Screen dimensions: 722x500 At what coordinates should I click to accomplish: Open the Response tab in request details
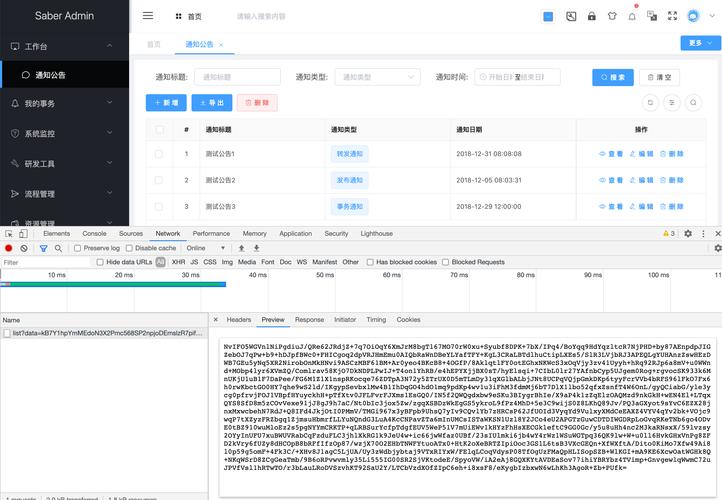coord(308,320)
